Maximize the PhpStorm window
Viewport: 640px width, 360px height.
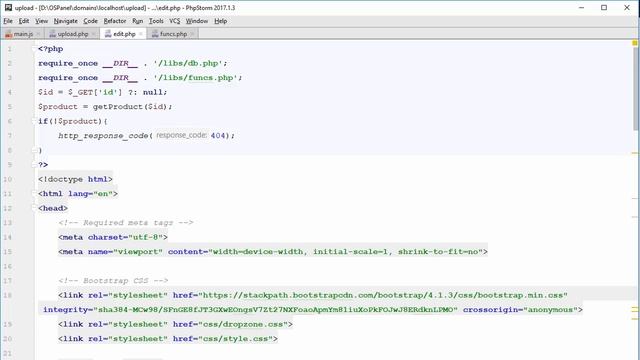pos(604,7)
